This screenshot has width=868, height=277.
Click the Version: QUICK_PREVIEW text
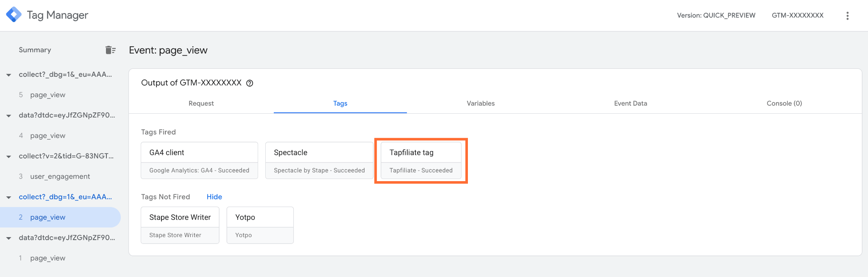click(x=716, y=16)
